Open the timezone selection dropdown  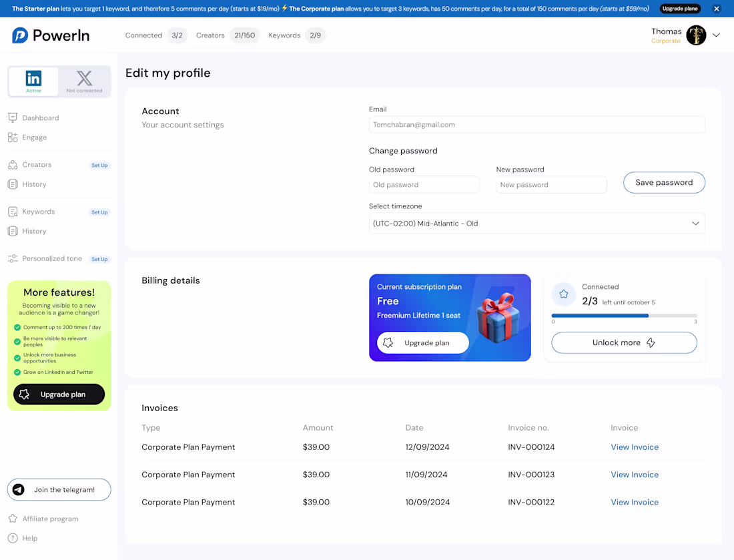(x=536, y=223)
